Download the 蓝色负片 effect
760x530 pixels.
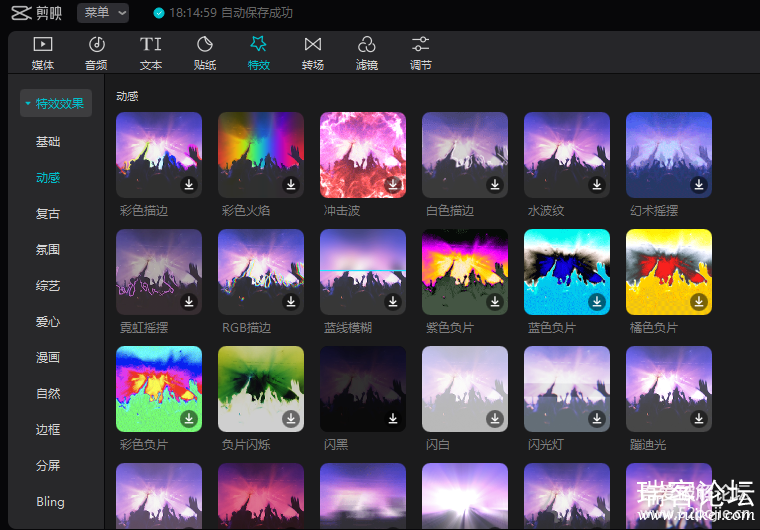point(597,301)
